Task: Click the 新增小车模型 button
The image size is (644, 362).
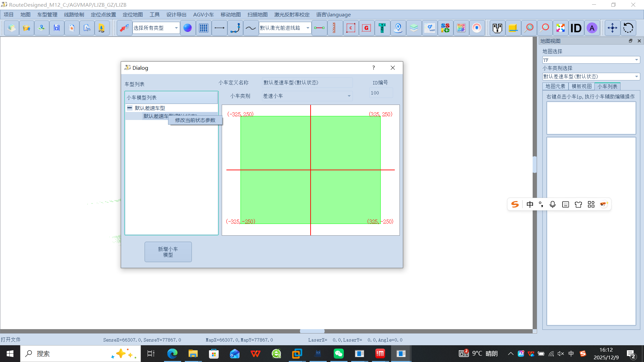Action: [x=168, y=252]
